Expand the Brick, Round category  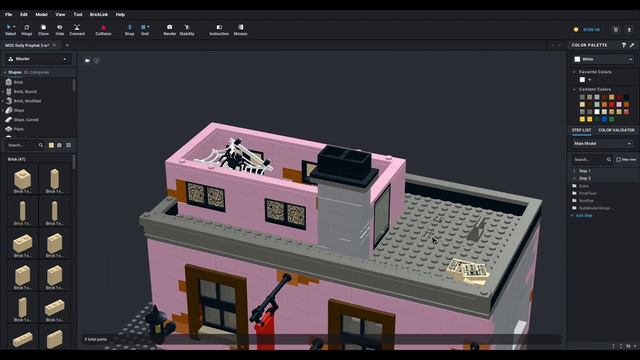point(3,92)
